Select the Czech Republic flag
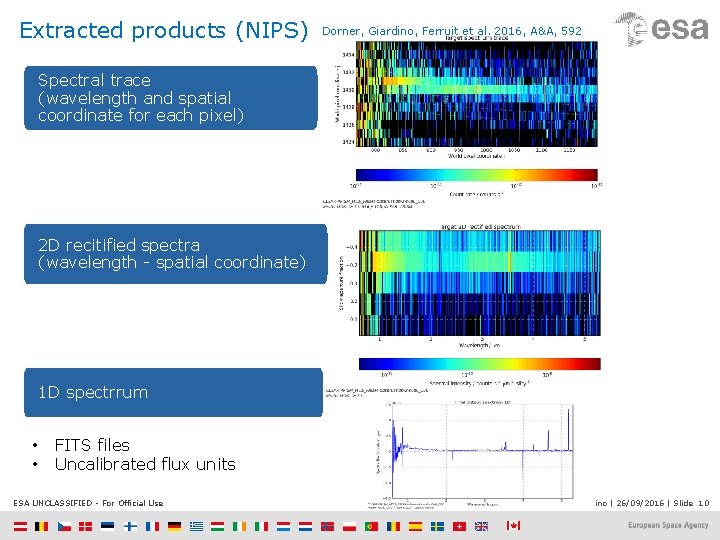Viewport: 720px width, 540px height. 64,526
